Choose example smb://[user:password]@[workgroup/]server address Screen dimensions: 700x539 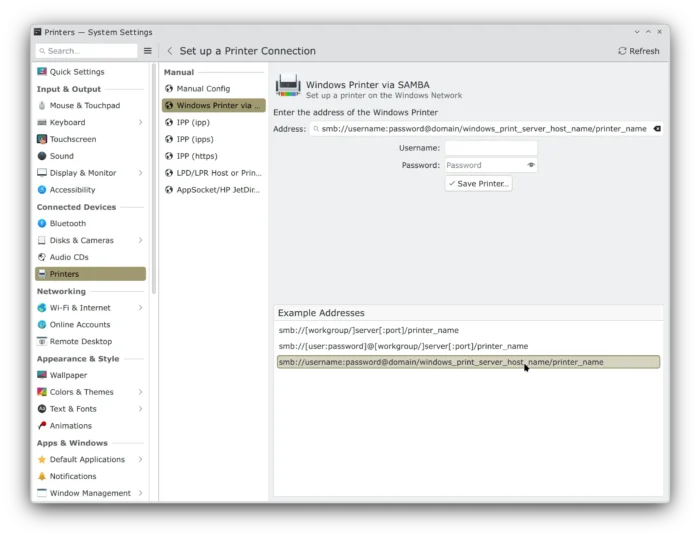[468, 346]
